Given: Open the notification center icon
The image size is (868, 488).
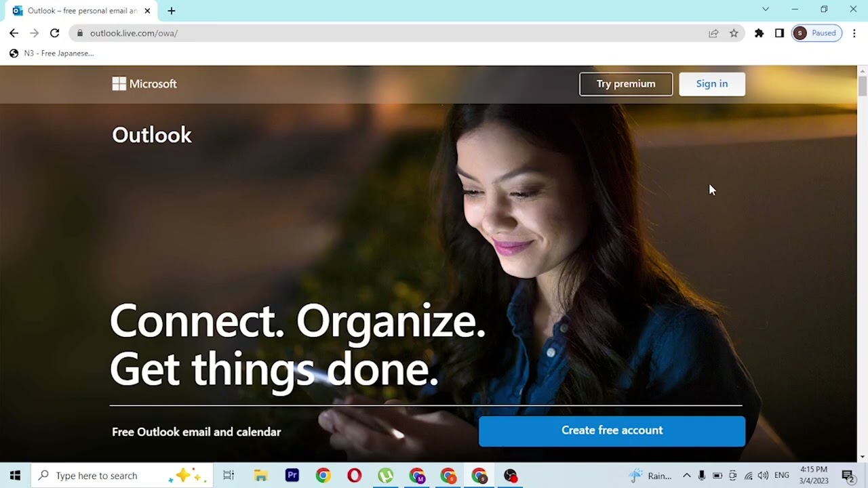Looking at the screenshot, I should point(848,475).
